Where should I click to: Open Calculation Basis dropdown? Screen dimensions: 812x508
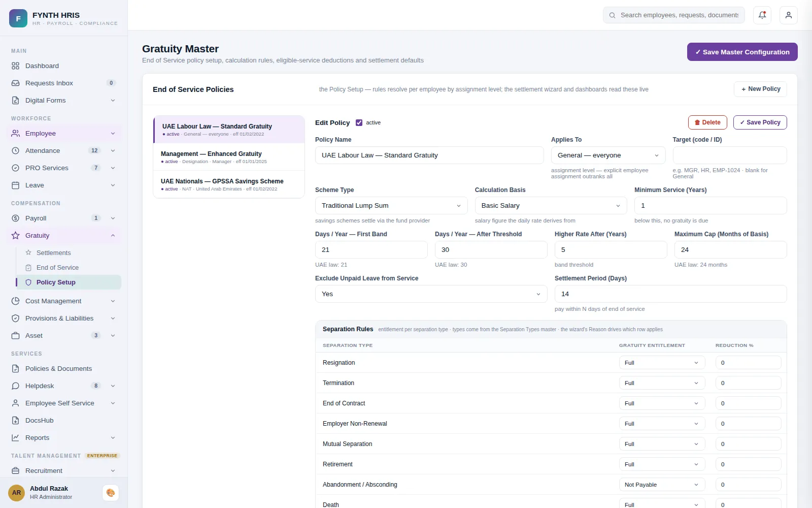click(x=551, y=206)
